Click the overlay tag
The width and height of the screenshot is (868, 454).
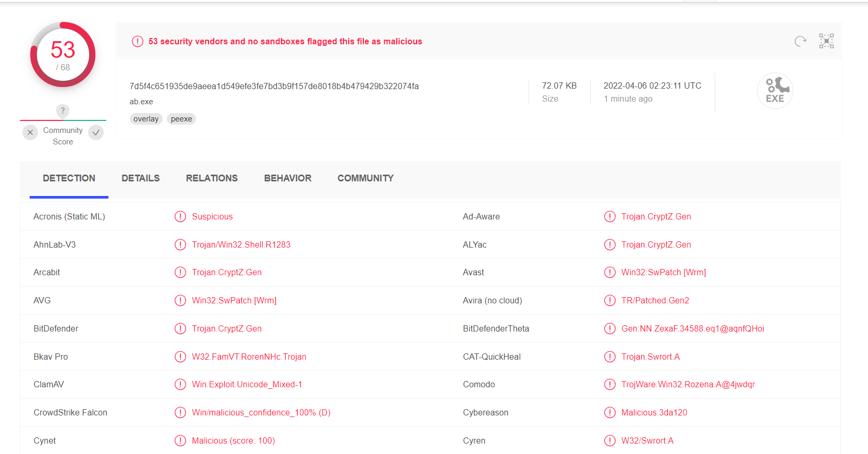point(146,119)
